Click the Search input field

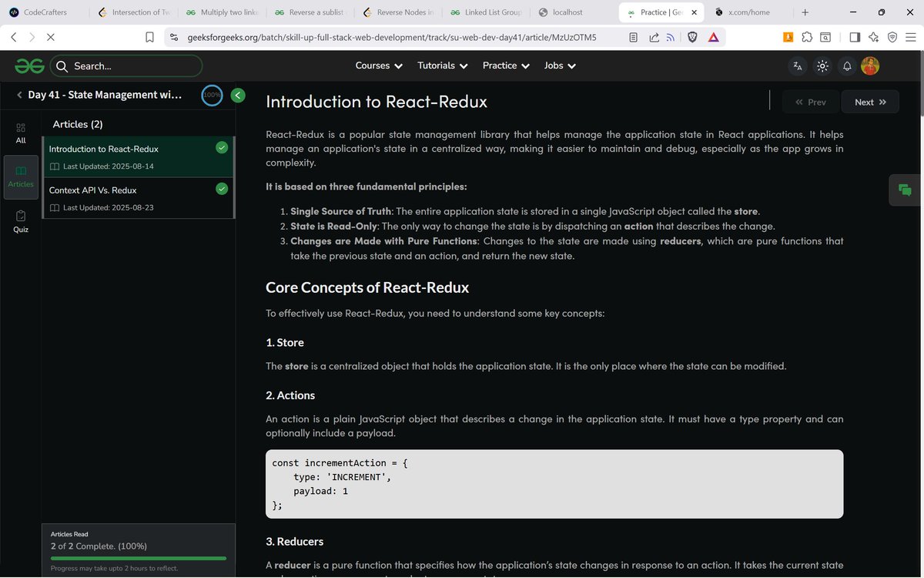coord(127,66)
